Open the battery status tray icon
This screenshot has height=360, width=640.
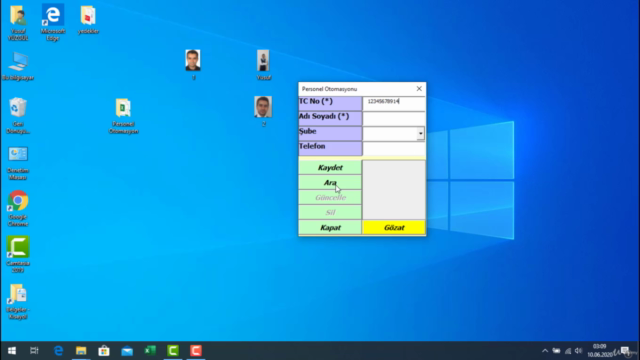tap(556, 351)
